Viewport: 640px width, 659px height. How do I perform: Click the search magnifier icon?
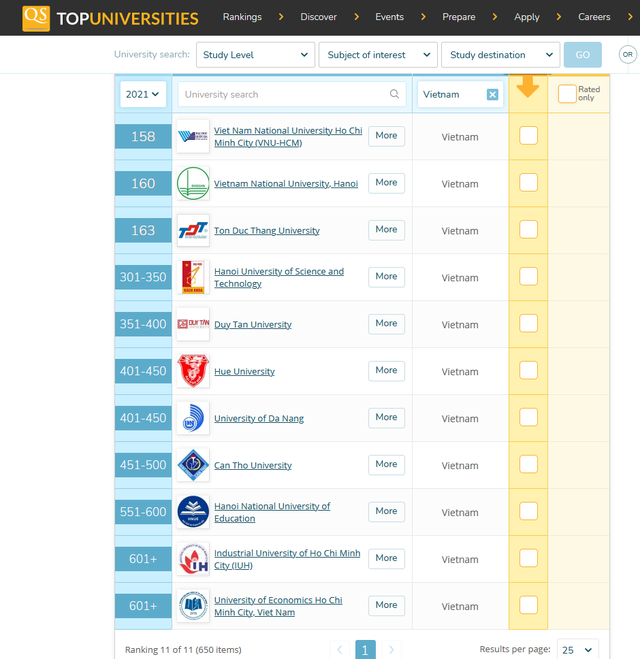[395, 94]
